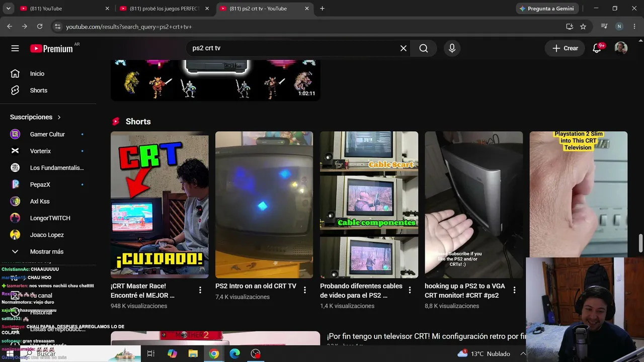
Task: Open "PS2 Intro on an old CRT TV" title
Action: point(256,286)
